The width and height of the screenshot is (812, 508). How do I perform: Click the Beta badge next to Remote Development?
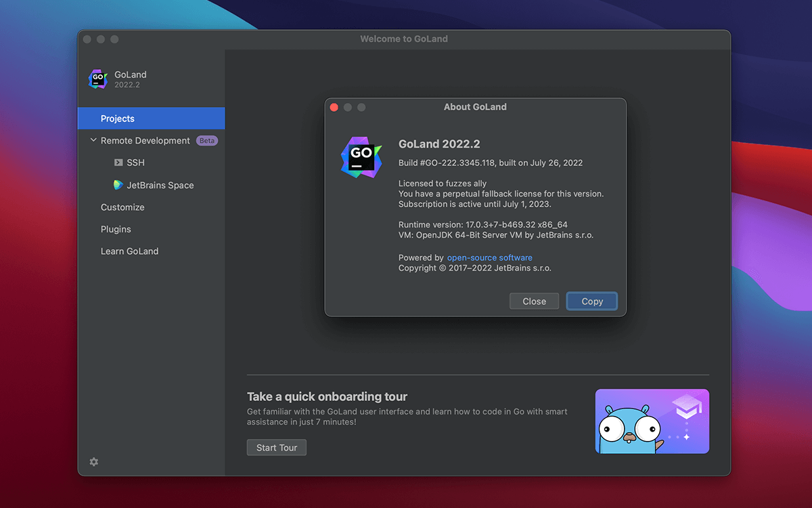207,141
